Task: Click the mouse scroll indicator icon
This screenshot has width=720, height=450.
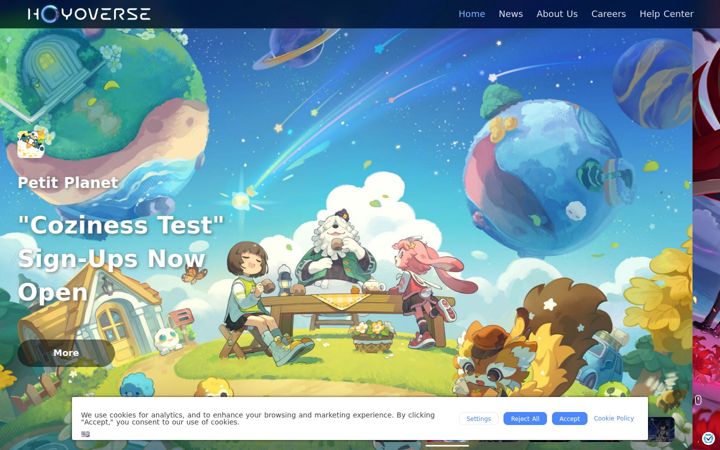Action: pyautogui.click(x=698, y=400)
